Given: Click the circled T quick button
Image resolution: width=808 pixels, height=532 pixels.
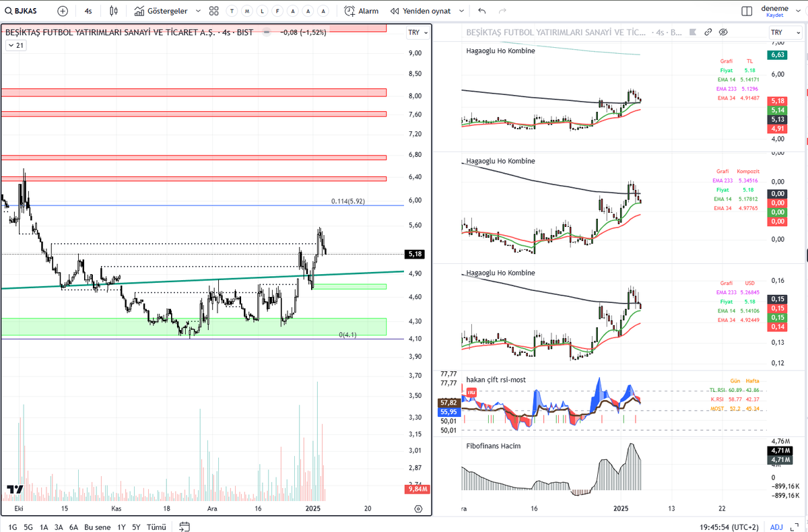Looking at the screenshot, I should (232, 11).
